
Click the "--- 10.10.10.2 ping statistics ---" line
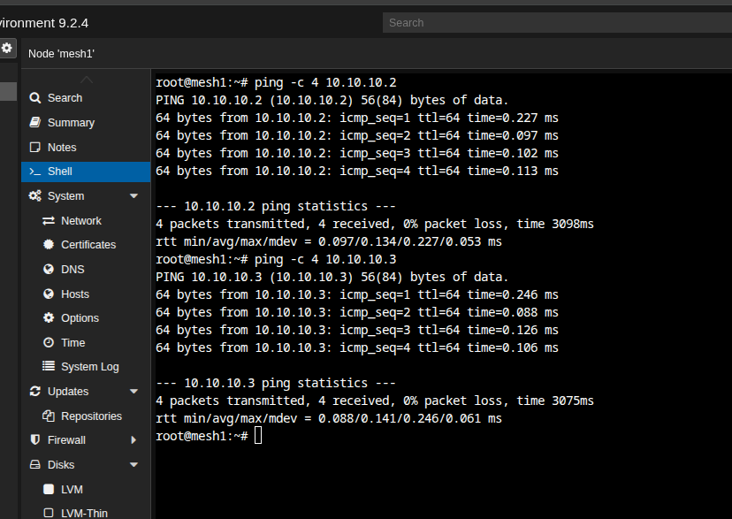[275, 206]
